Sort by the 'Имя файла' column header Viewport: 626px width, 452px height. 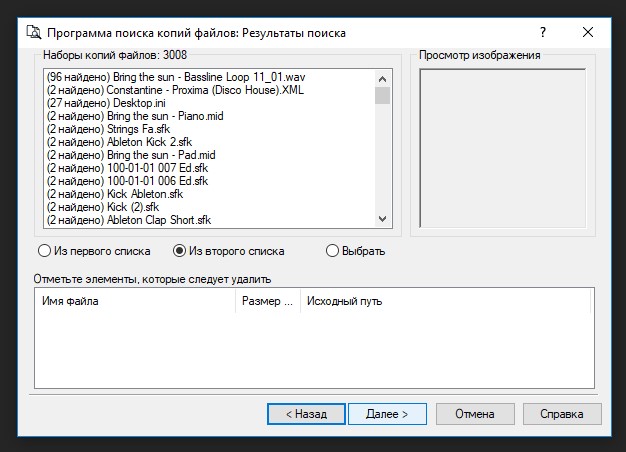135,301
